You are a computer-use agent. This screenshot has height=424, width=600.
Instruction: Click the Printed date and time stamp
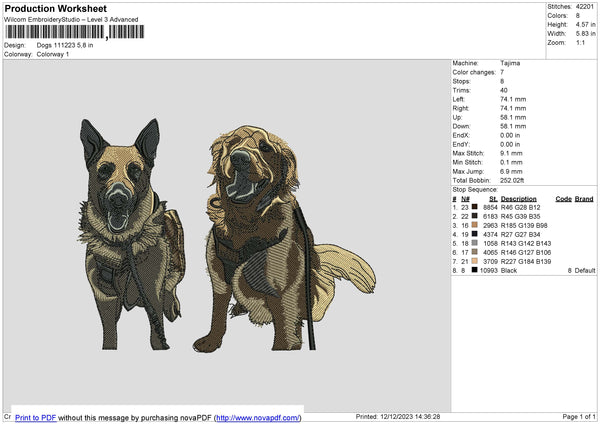pyautogui.click(x=397, y=417)
